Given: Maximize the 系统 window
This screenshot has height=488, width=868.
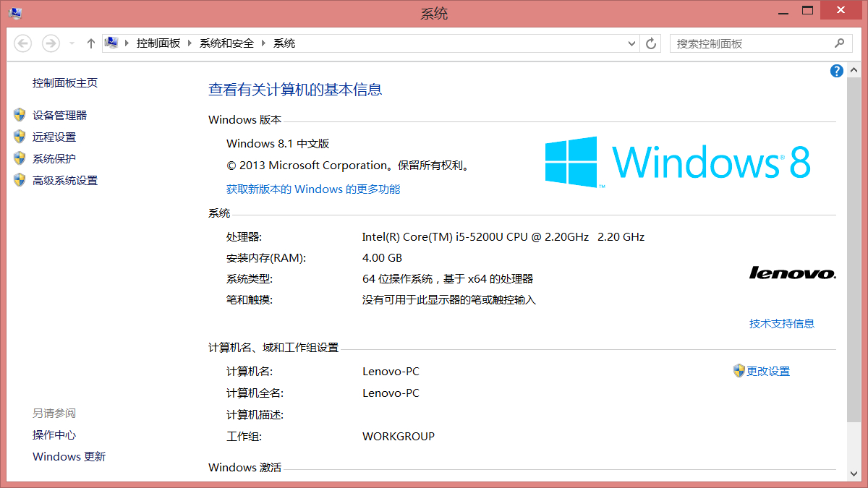Looking at the screenshot, I should [807, 12].
